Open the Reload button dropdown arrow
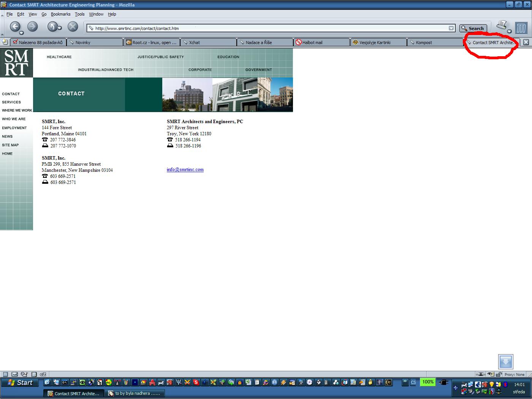 [x=60, y=28]
